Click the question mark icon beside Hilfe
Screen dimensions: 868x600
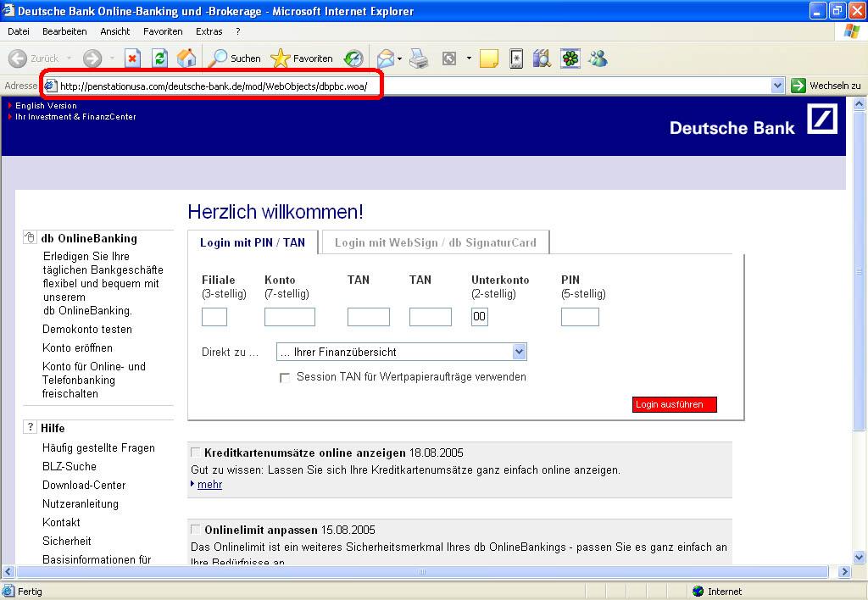coord(30,427)
